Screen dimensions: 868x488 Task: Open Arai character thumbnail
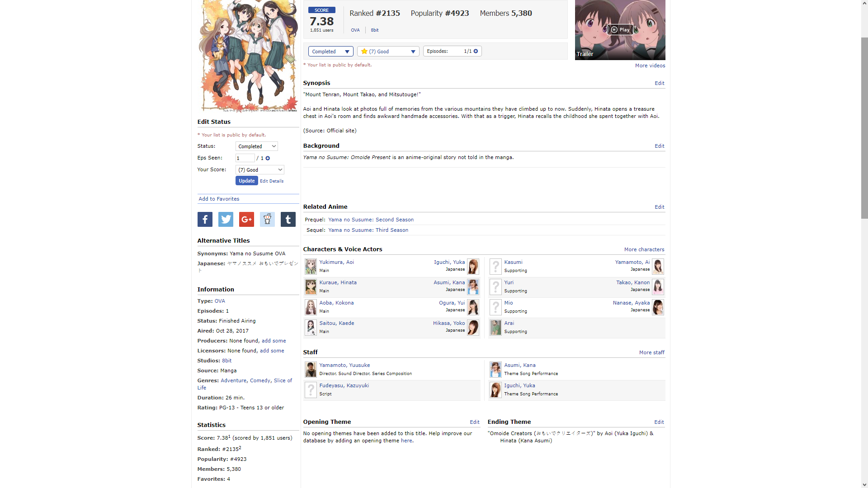(x=495, y=328)
